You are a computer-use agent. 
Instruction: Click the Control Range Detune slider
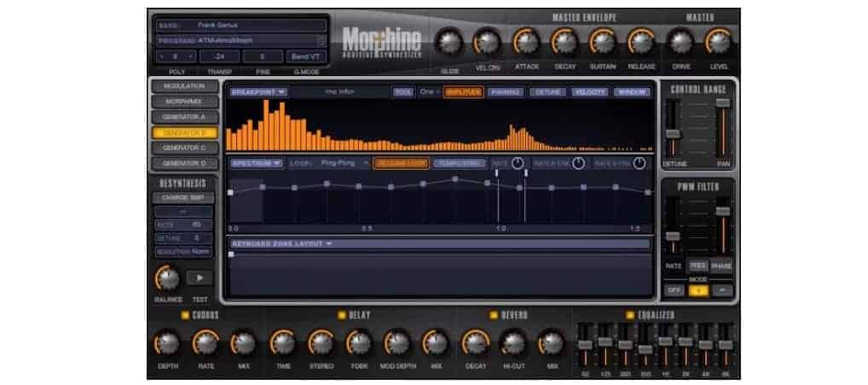(x=673, y=133)
